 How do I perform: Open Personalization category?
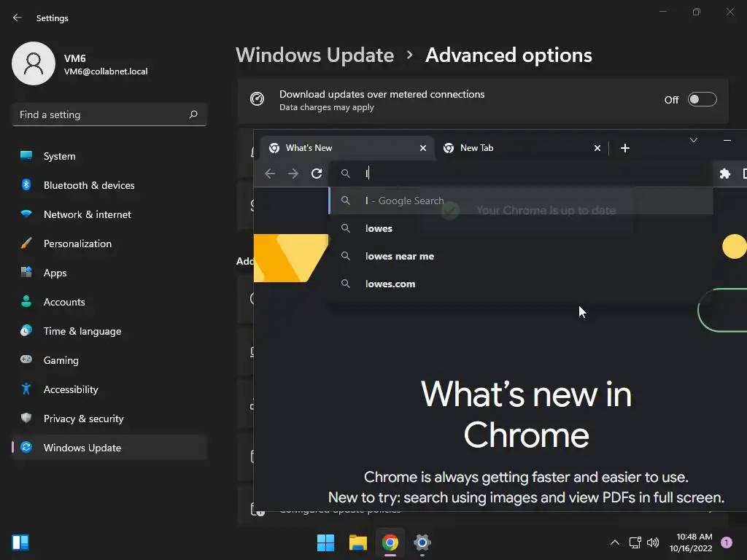109,244
